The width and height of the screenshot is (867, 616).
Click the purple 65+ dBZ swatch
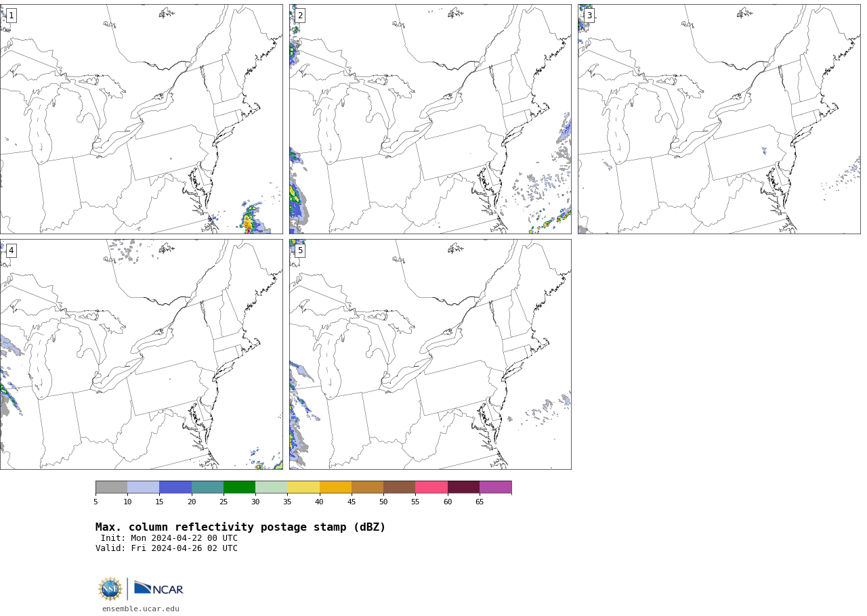pyautogui.click(x=495, y=487)
